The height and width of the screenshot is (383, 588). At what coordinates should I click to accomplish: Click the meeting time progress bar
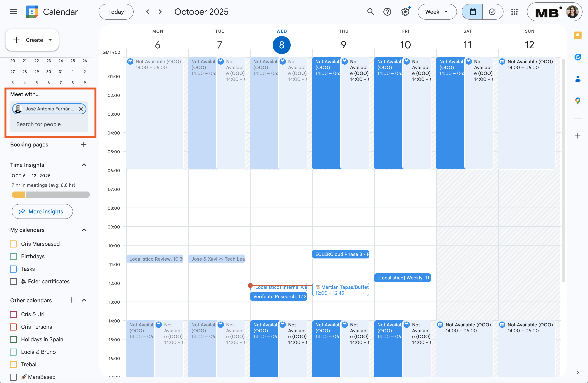[51, 195]
